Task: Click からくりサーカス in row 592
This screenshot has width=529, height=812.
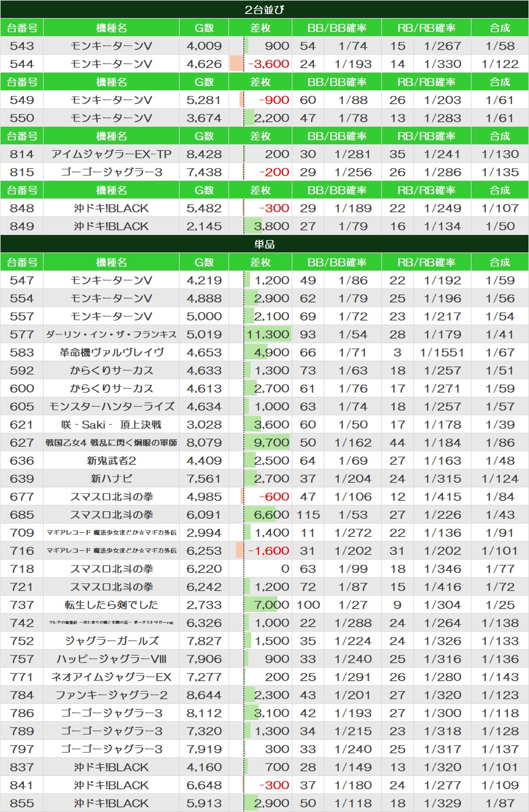Action: (111, 371)
